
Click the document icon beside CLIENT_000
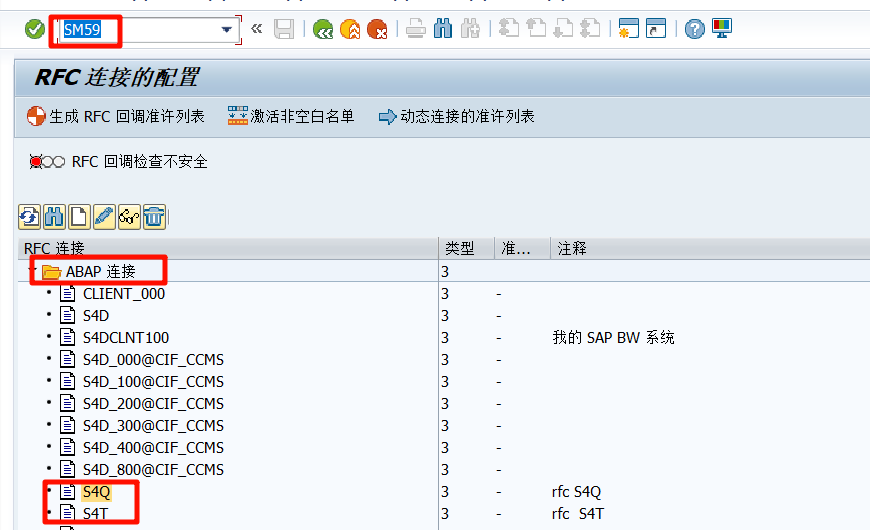(x=68, y=294)
